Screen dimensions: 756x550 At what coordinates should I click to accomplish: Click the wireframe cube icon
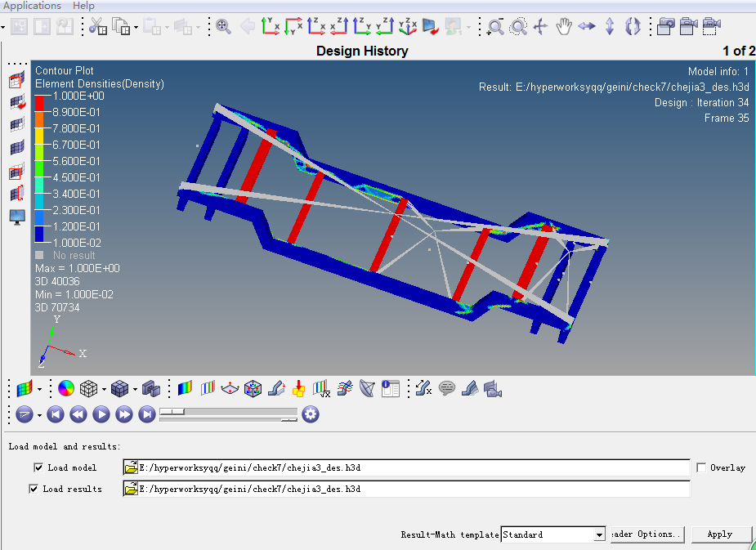[x=89, y=388]
